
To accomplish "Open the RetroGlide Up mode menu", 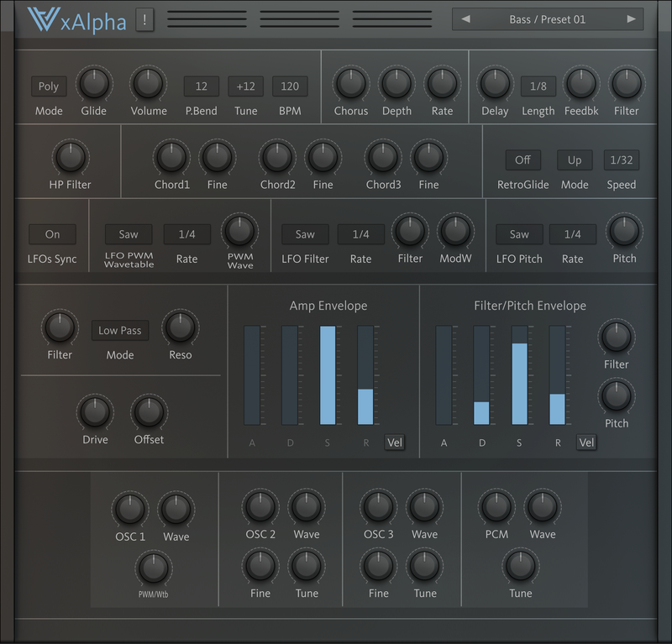I will pos(575,160).
